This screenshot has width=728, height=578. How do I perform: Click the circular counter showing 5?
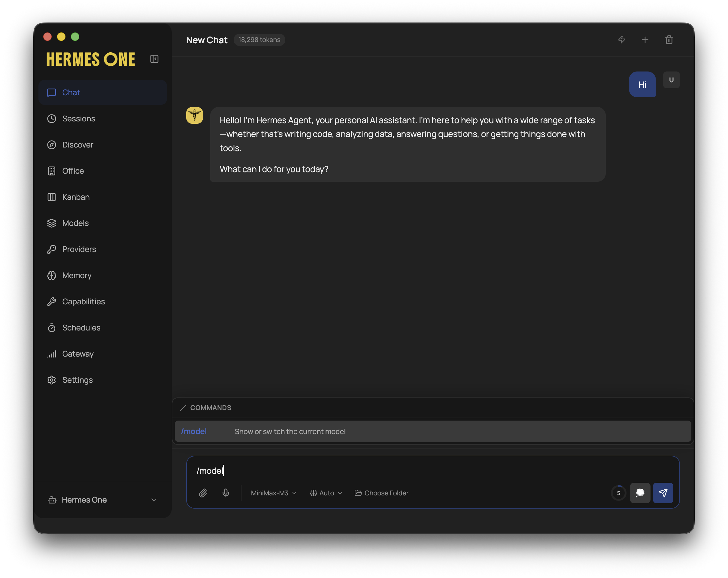coord(618,493)
